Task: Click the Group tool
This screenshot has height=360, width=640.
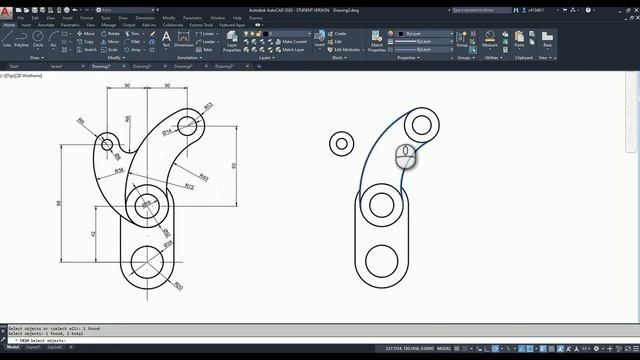Action: coord(462,39)
